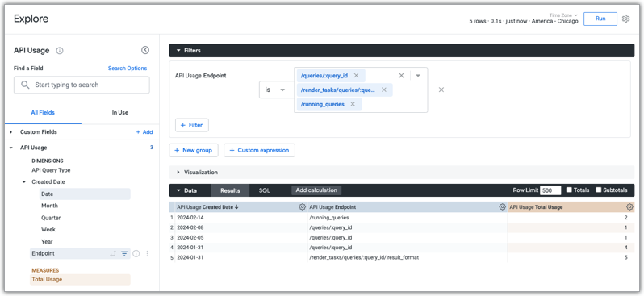The image size is (644, 296).
Task: Enable the Subtotals checkbox
Action: [599, 190]
